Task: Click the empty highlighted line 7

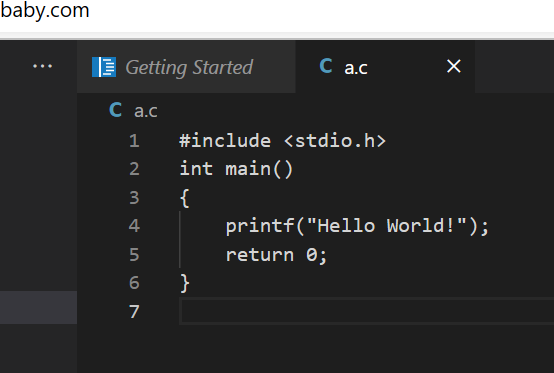Action: tap(366, 311)
